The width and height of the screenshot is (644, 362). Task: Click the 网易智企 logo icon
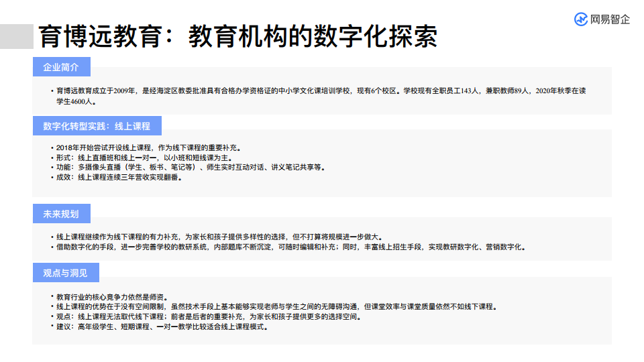coord(581,19)
